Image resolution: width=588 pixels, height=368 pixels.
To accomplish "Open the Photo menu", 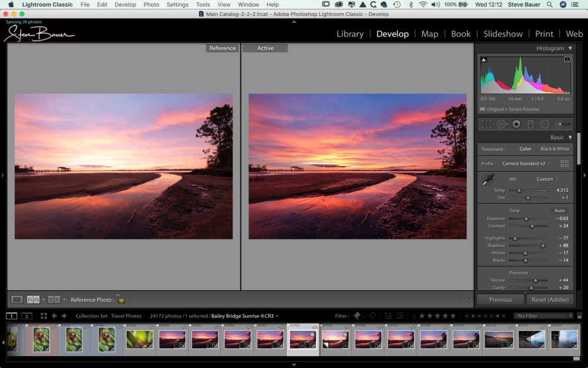I will pyautogui.click(x=151, y=4).
